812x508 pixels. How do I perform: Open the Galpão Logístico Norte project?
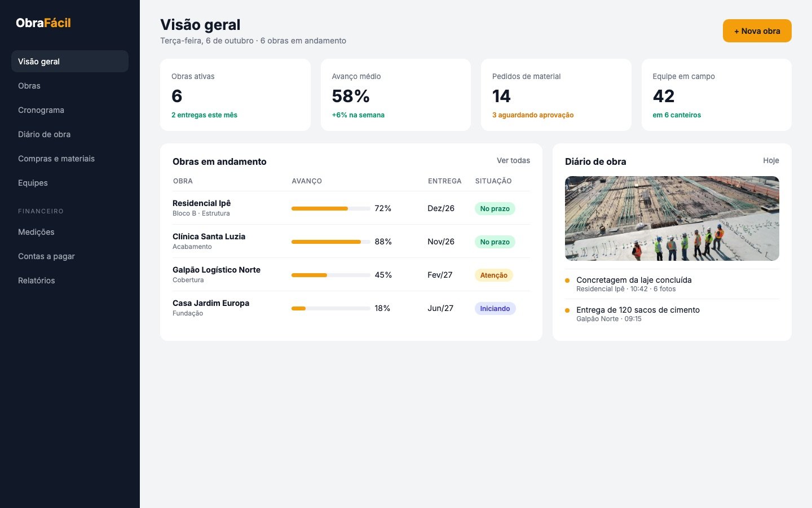(351, 275)
